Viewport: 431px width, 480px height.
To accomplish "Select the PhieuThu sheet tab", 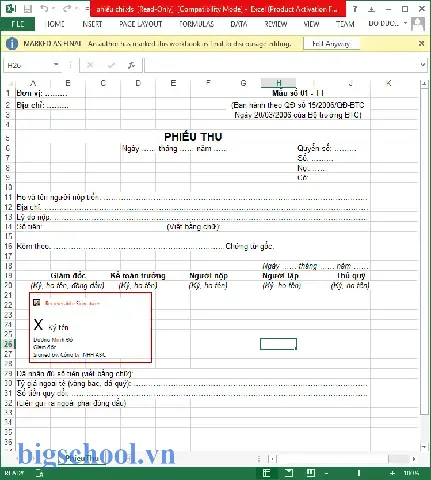I will coord(82,459).
